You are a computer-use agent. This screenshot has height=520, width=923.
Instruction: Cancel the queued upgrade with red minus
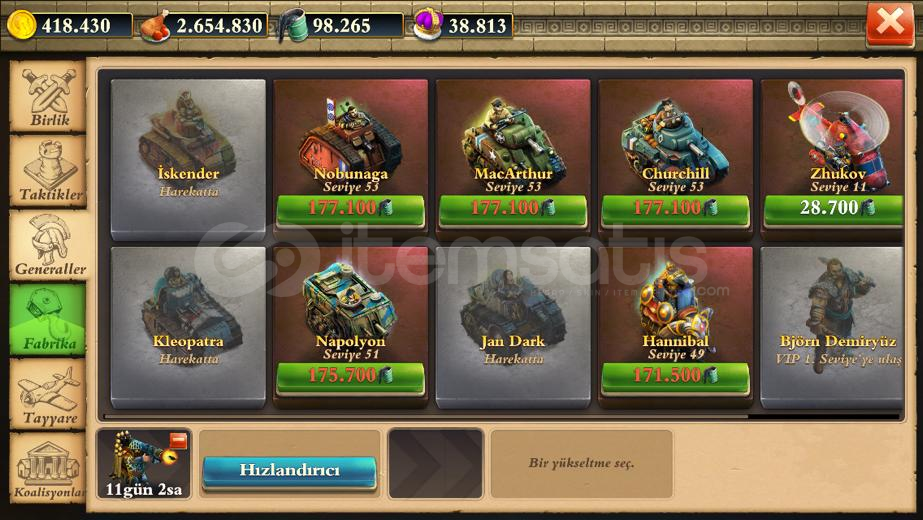point(178,440)
